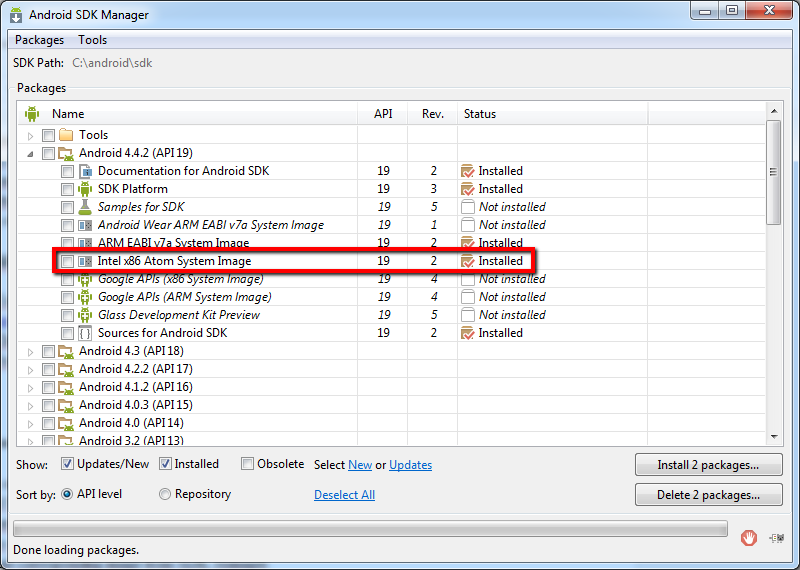
Task: Click the Android 4.0.3 (API 15) folder icon
Action: [66, 405]
